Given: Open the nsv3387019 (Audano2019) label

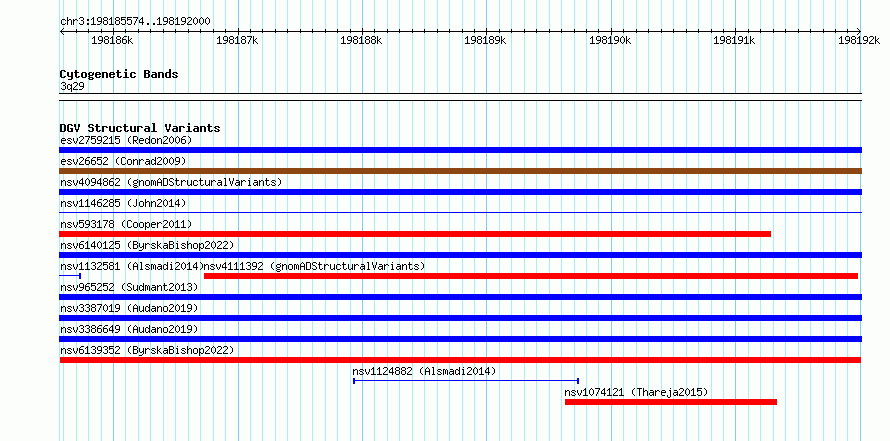Looking at the screenshot, I should 129,308.
